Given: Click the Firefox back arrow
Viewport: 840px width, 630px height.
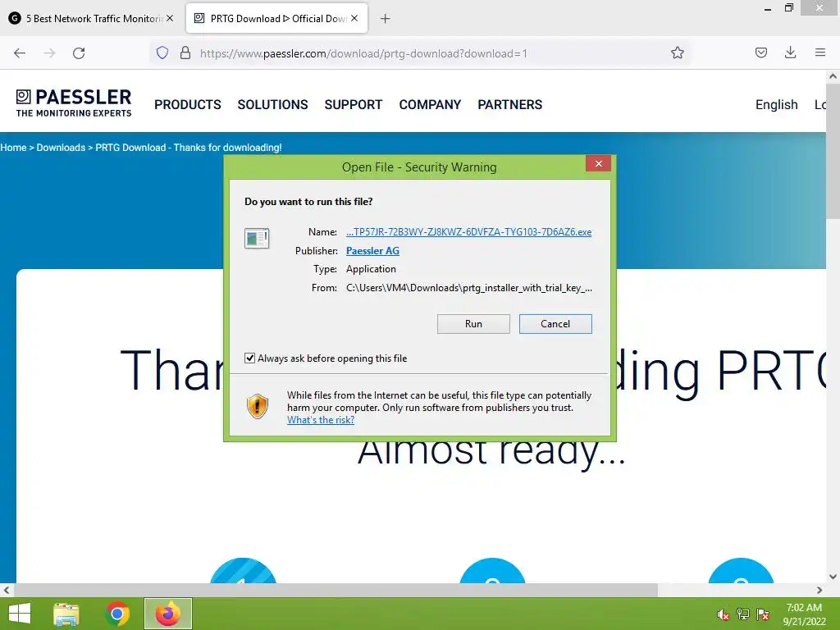Looking at the screenshot, I should tap(20, 53).
